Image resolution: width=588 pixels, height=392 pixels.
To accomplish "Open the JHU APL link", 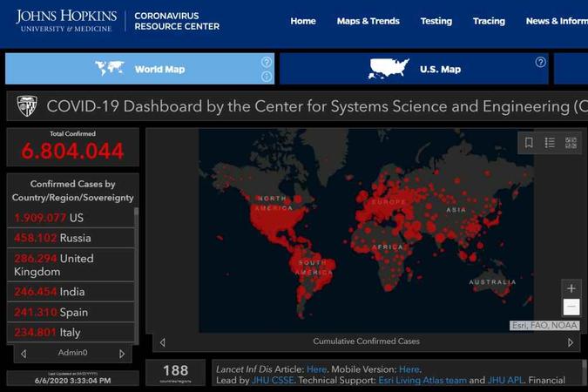I will point(505,381).
